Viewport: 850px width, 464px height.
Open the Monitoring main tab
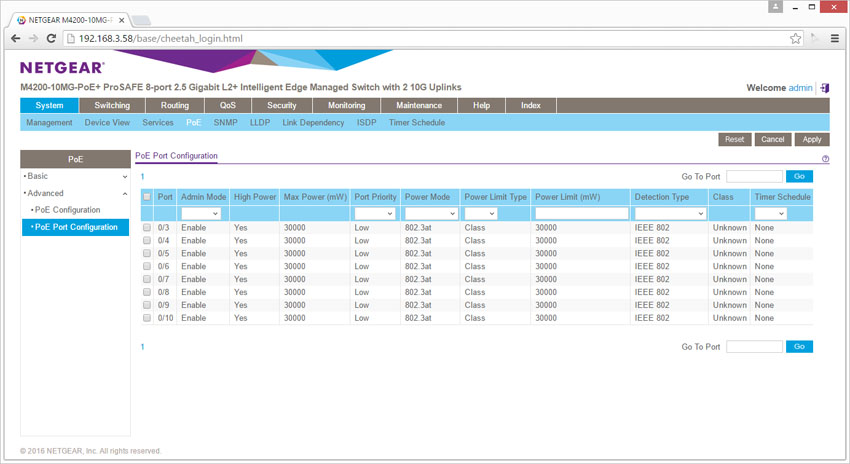346,105
